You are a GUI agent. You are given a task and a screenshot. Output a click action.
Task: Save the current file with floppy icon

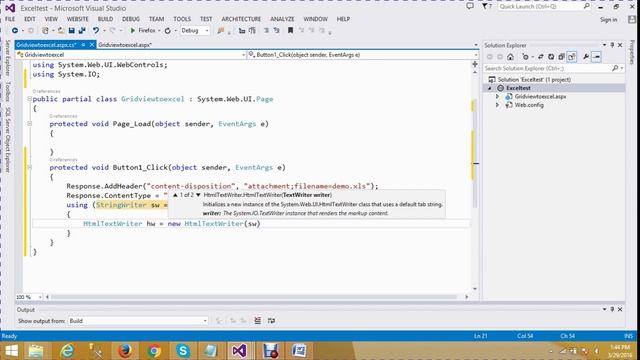click(x=71, y=31)
